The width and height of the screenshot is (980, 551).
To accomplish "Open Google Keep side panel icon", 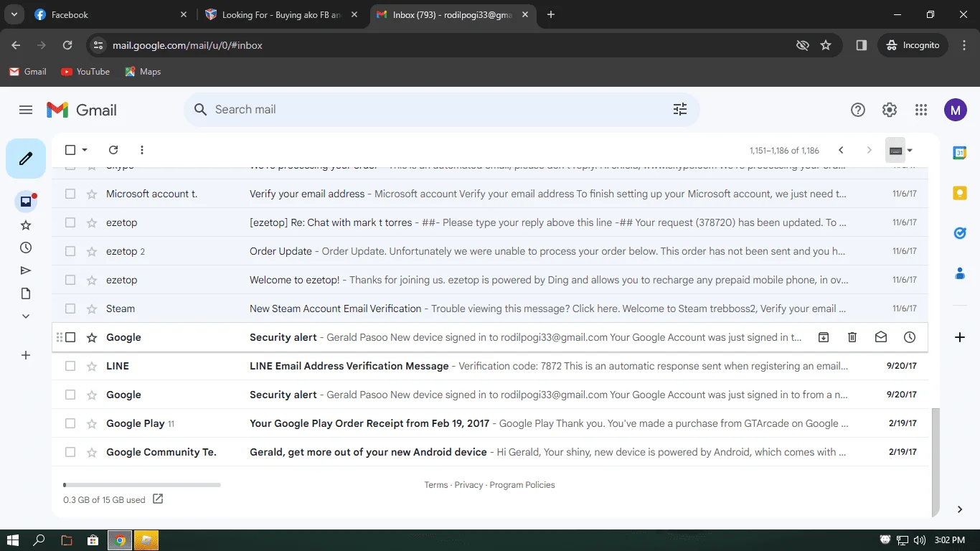I will click(960, 193).
